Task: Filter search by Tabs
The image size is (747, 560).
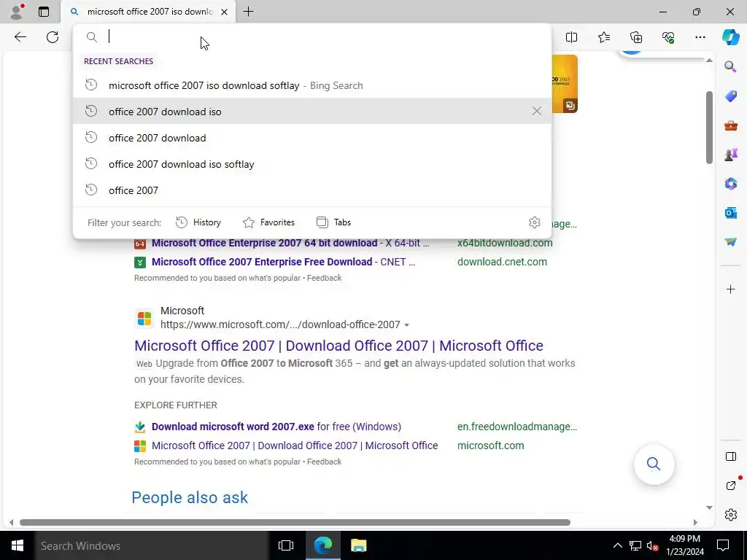Action: pyautogui.click(x=333, y=222)
